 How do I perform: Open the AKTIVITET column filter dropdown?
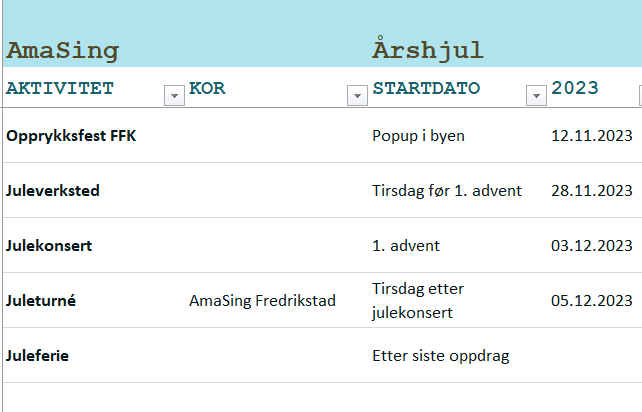pyautogui.click(x=175, y=95)
